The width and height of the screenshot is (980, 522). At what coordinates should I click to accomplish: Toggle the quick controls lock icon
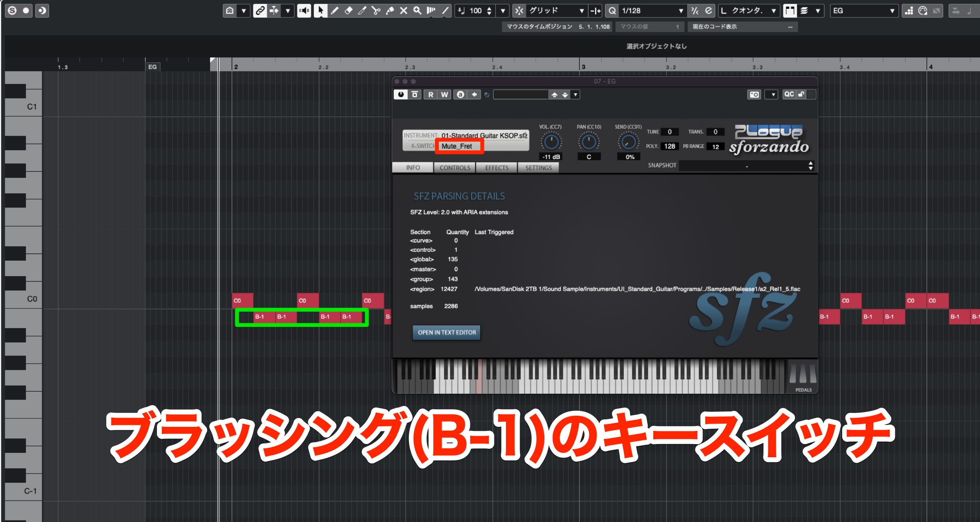pyautogui.click(x=801, y=94)
